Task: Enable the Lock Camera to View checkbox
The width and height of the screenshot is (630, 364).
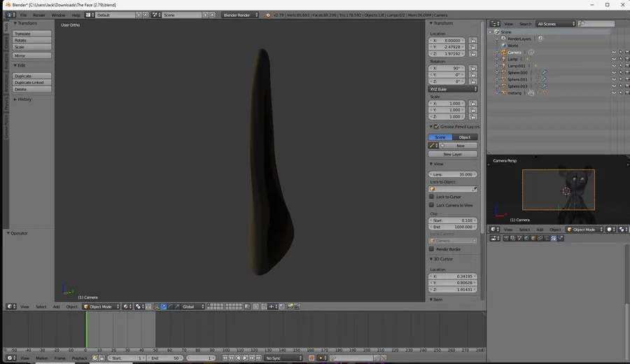Action: coord(431,205)
